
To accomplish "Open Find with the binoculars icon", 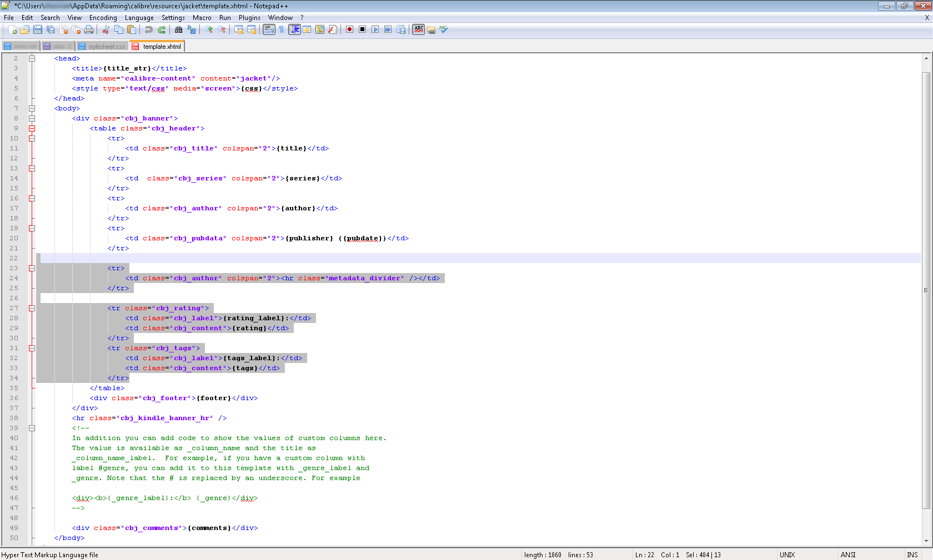I will (x=178, y=30).
